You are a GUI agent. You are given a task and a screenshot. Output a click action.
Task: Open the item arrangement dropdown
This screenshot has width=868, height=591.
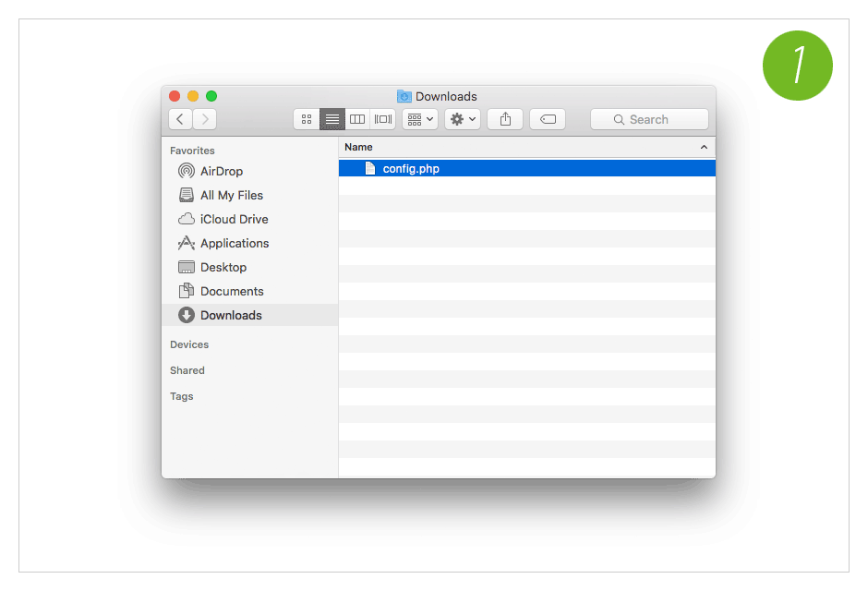pyautogui.click(x=420, y=119)
